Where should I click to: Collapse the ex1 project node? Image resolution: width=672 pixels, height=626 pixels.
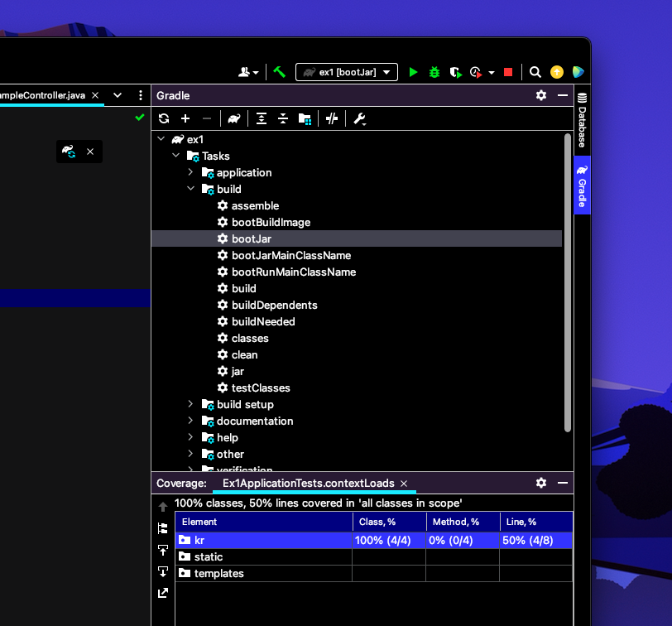coord(161,138)
